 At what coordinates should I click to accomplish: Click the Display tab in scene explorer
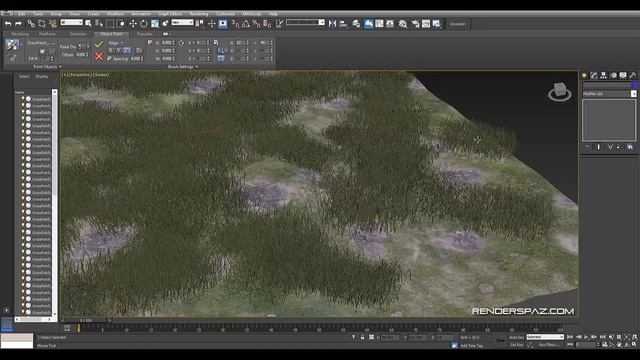point(42,76)
